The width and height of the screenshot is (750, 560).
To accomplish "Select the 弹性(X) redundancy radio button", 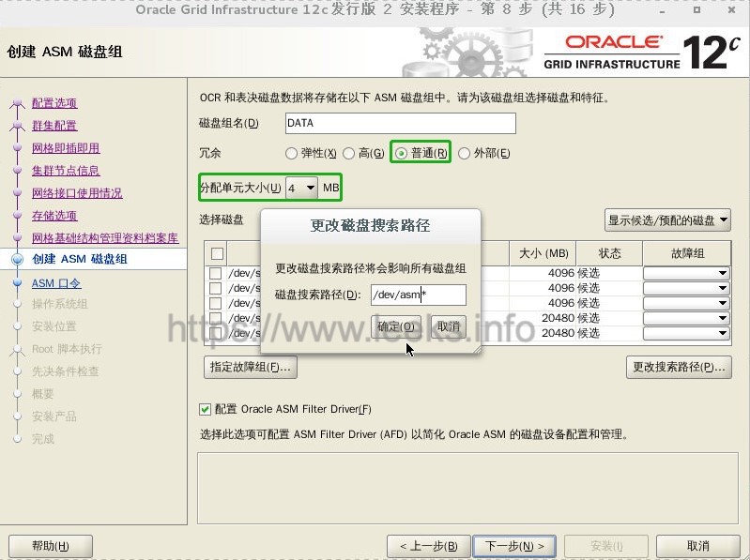I will (x=291, y=154).
